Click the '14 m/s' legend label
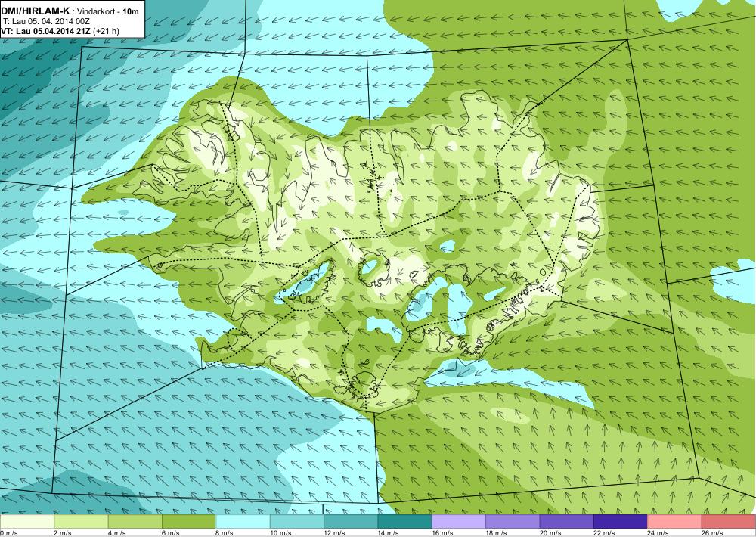The width and height of the screenshot is (756, 537). (x=389, y=533)
